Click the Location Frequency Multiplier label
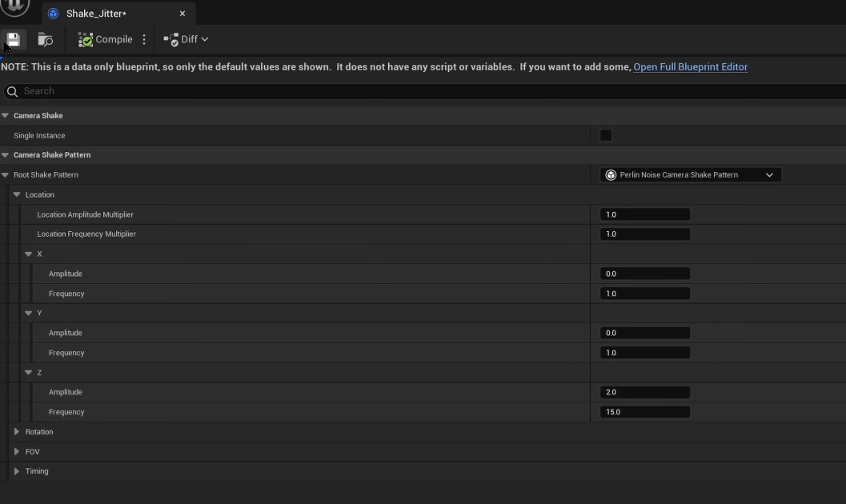This screenshot has height=504, width=846. (86, 234)
